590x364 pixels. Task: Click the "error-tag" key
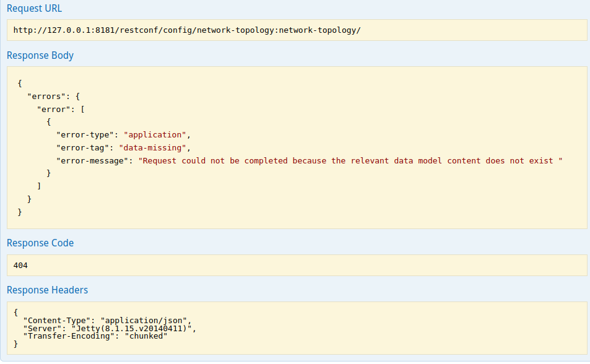click(x=82, y=147)
